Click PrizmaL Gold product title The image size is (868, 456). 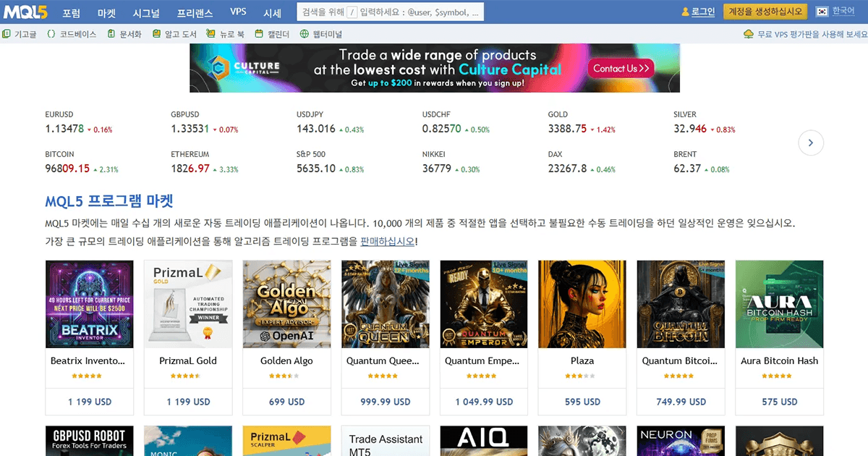click(188, 360)
